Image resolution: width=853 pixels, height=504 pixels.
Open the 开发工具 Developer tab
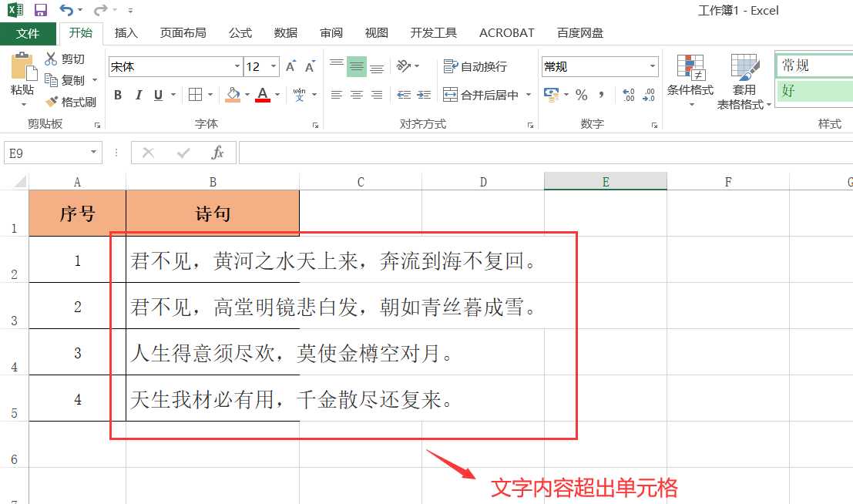tap(434, 33)
